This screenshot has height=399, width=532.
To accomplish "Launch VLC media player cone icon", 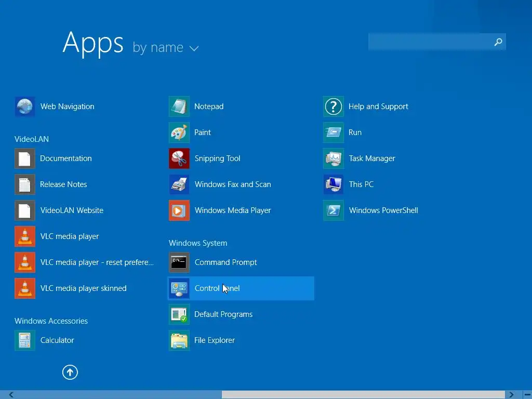I will click(x=25, y=236).
